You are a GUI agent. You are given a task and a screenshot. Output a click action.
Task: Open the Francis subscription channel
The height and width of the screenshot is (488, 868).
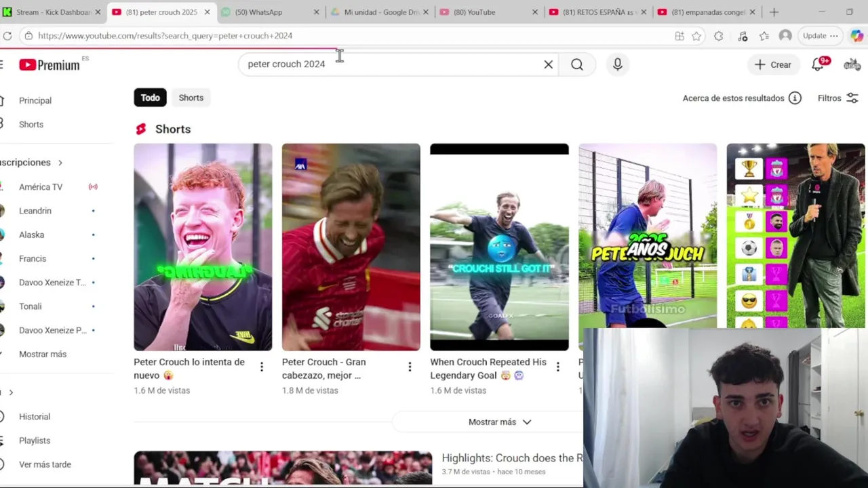[33, 259]
